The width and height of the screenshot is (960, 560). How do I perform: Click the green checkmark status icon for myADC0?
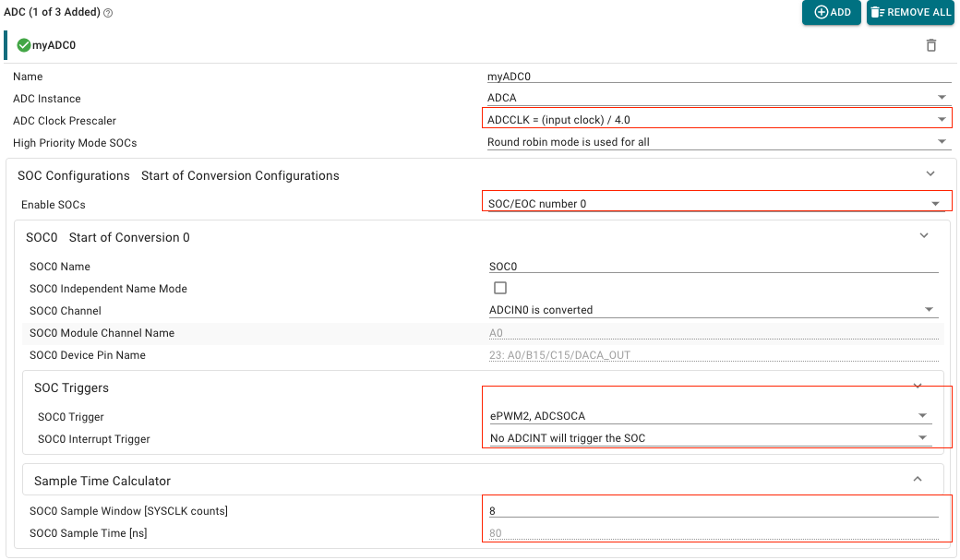(24, 45)
